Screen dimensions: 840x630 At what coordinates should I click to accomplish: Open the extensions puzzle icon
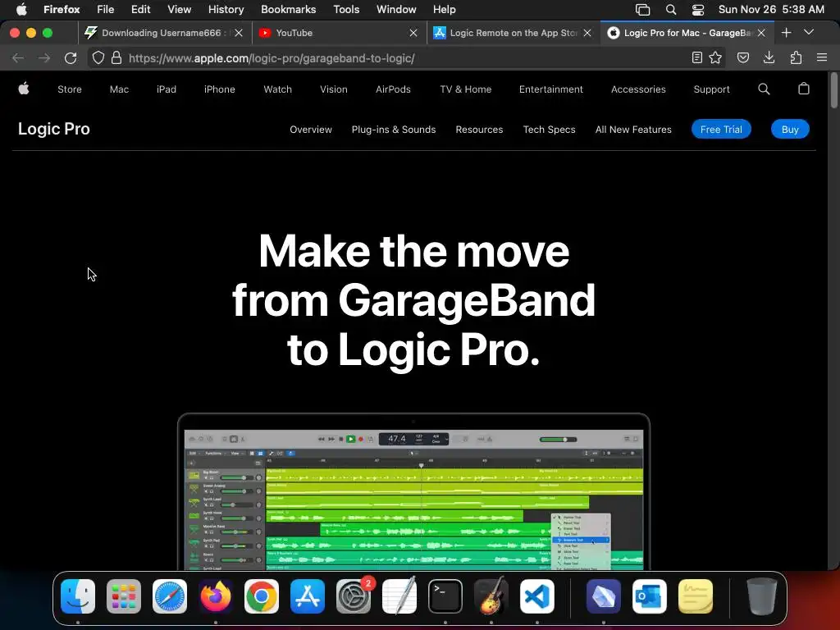point(796,57)
